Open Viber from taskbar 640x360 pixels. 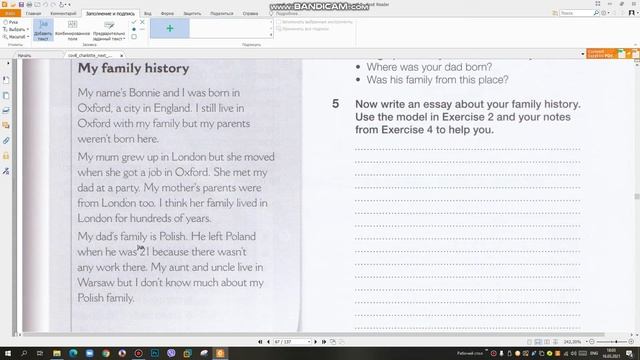pyautogui.click(x=171, y=353)
